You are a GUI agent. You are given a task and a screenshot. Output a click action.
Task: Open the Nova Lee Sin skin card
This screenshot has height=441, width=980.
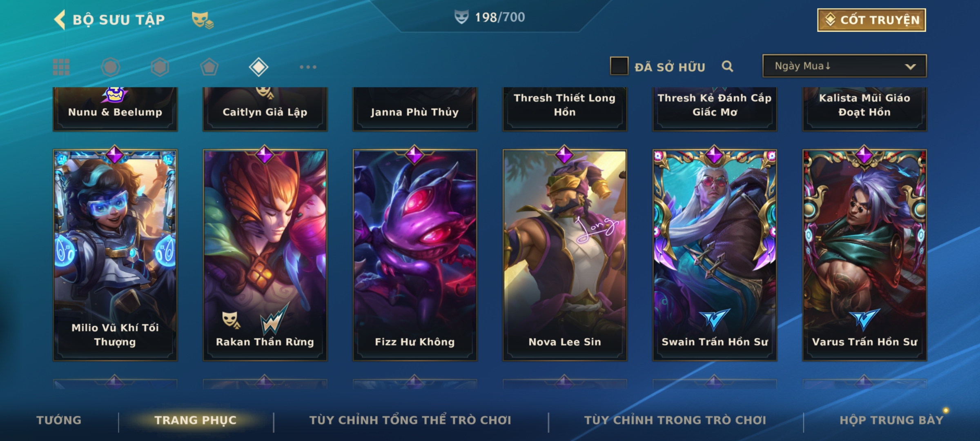point(565,255)
